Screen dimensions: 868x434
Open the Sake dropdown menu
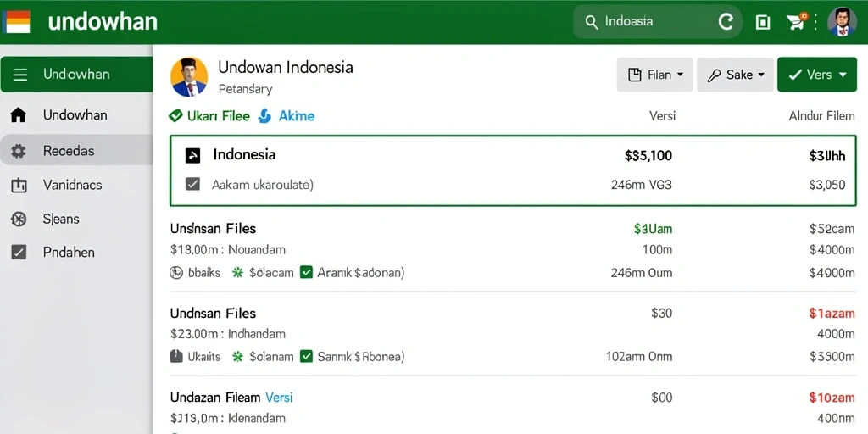coord(735,75)
